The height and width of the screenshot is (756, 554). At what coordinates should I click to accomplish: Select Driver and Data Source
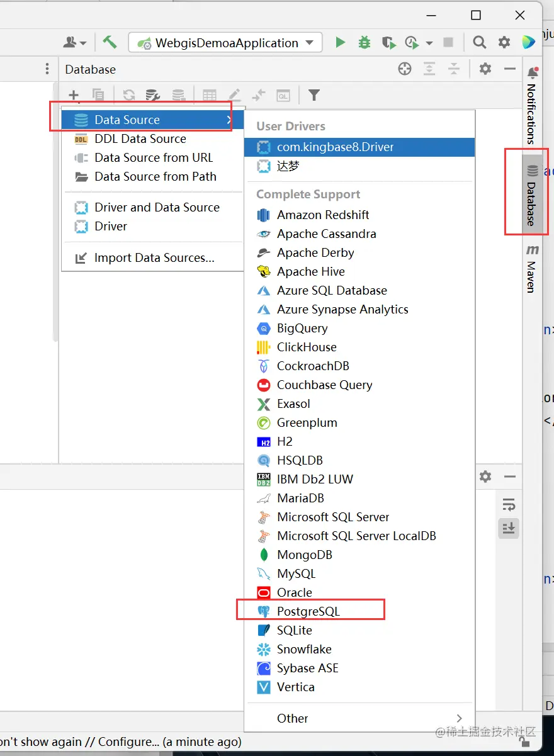(x=152, y=207)
